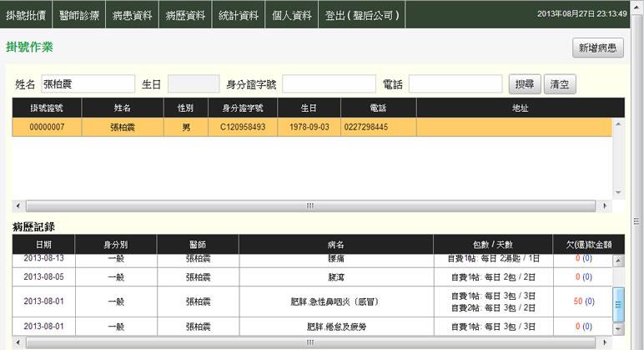Go to 病歷資料 section
This screenshot has width=644, height=350.
click(185, 14)
